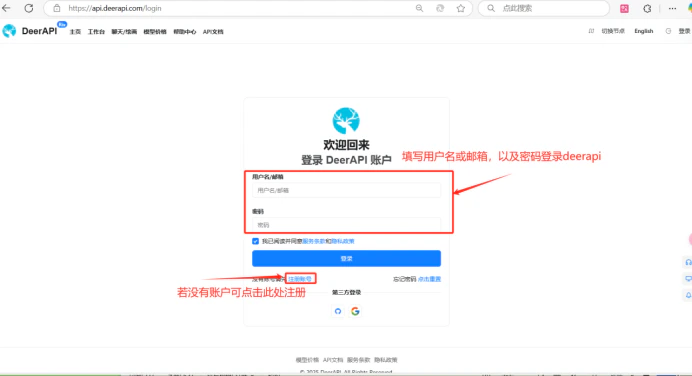Click 切换节点 to switch node
This screenshot has width=692, height=376.
613,31
